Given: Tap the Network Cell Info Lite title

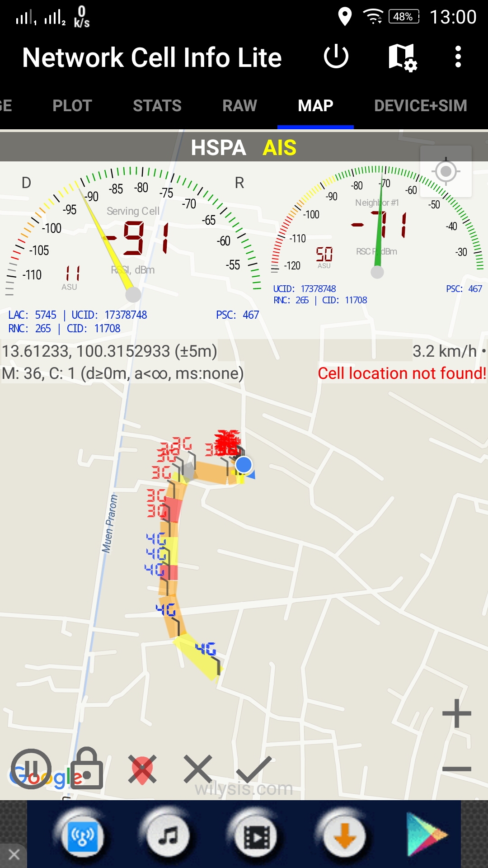Looking at the screenshot, I should [152, 57].
